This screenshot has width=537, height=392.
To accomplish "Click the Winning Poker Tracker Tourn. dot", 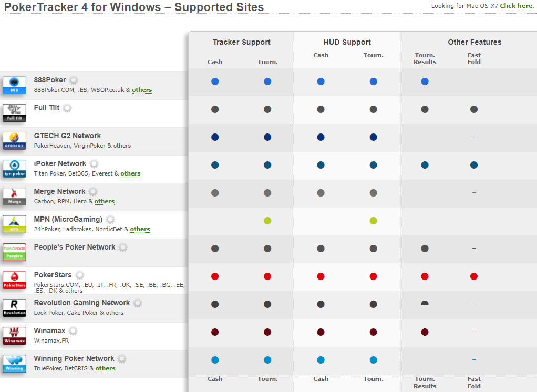I will (267, 360).
